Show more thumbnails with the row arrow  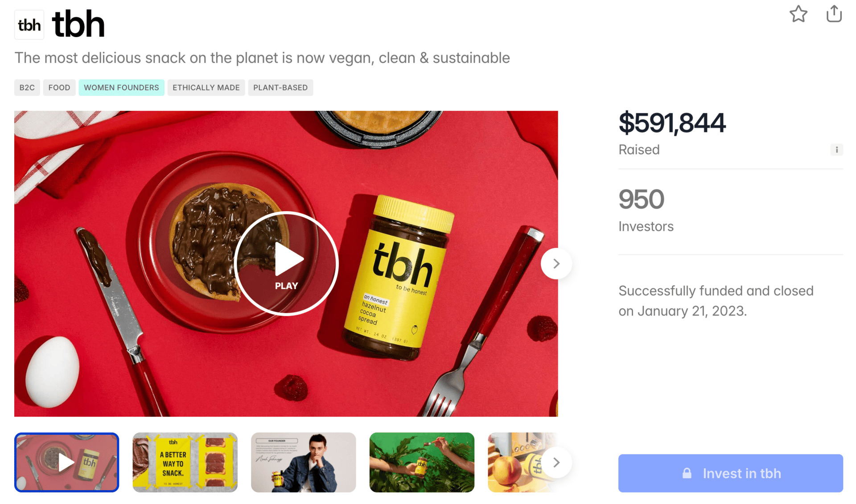[556, 463]
